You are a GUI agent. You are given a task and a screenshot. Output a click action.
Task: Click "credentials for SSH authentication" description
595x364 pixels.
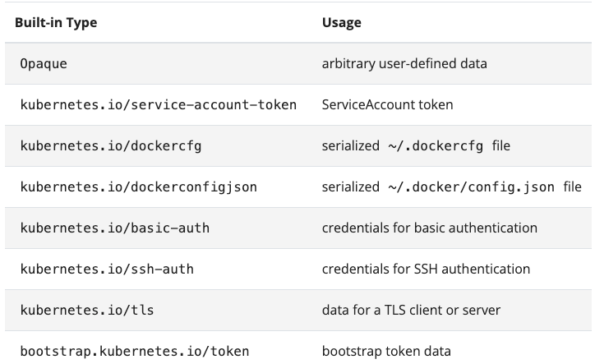pyautogui.click(x=426, y=270)
